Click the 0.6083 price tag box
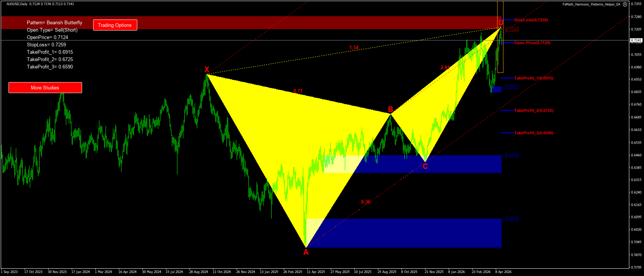 [x=512, y=219]
